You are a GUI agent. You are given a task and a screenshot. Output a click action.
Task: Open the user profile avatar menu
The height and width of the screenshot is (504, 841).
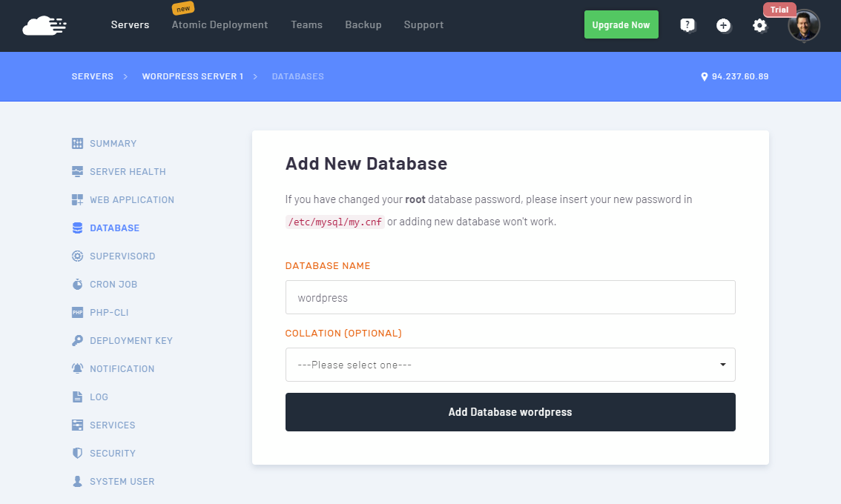804,25
